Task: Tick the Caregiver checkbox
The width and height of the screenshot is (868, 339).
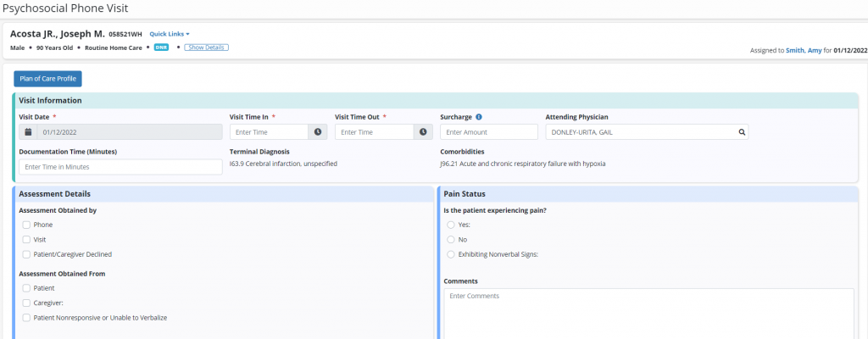Action: [x=26, y=303]
